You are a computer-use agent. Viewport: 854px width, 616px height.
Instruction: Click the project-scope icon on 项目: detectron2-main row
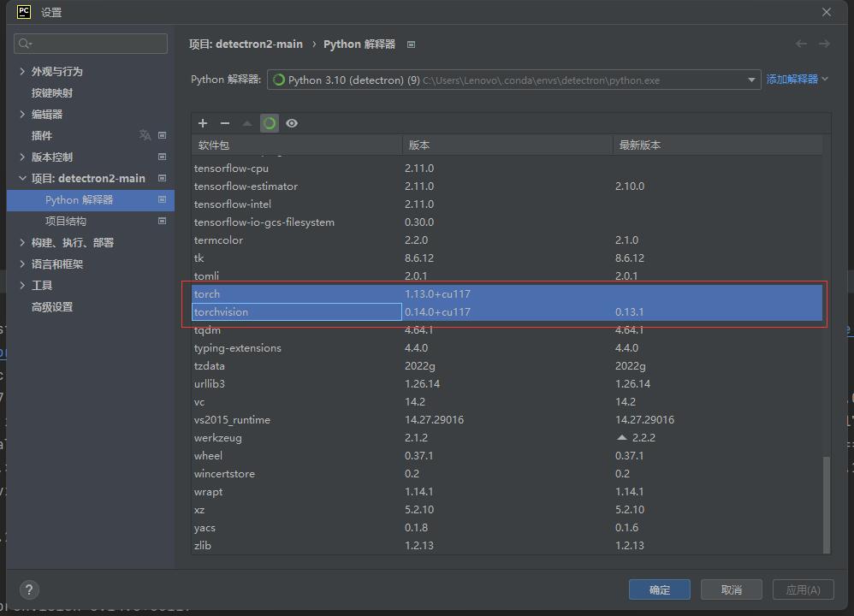pos(162,178)
